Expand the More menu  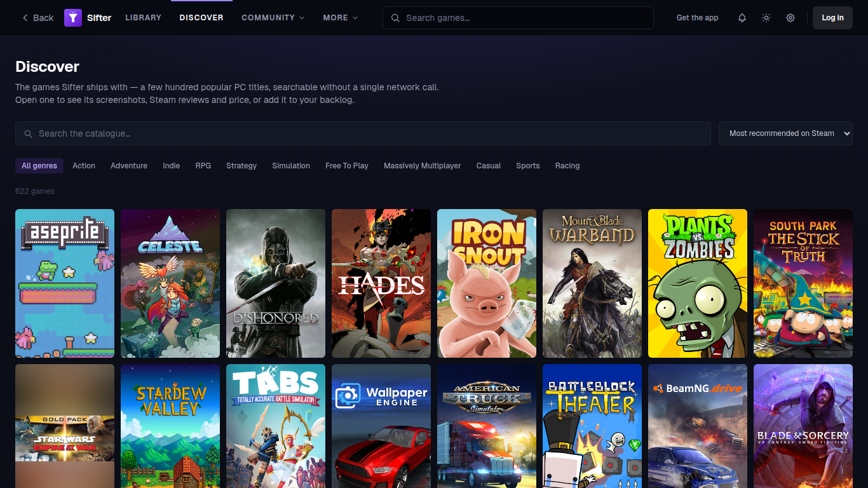pos(341,18)
